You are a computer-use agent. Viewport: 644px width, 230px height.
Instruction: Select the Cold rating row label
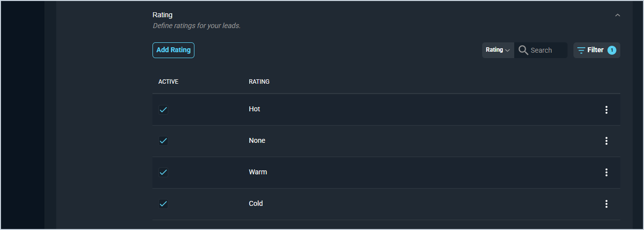(x=256, y=203)
